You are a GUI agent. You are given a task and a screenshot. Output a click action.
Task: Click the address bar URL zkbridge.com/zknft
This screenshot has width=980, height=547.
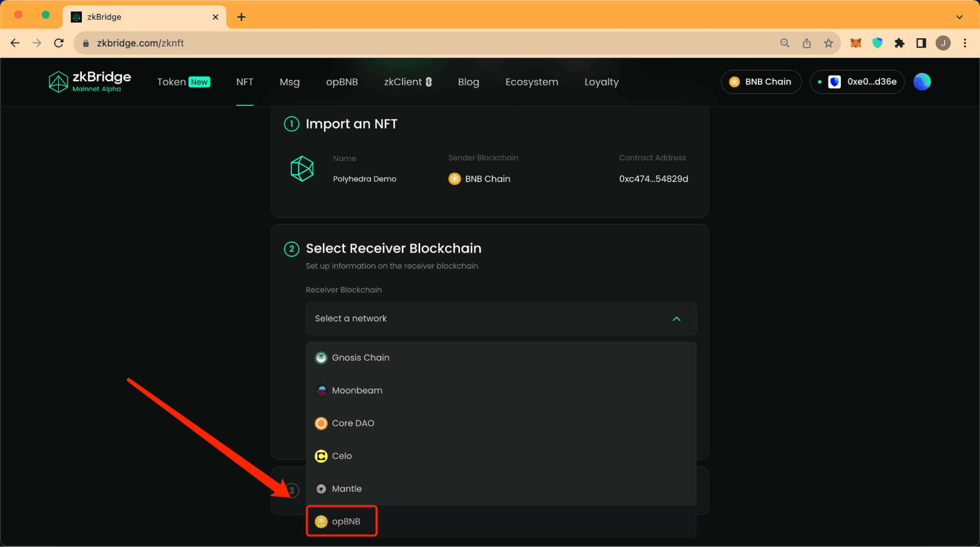(140, 43)
